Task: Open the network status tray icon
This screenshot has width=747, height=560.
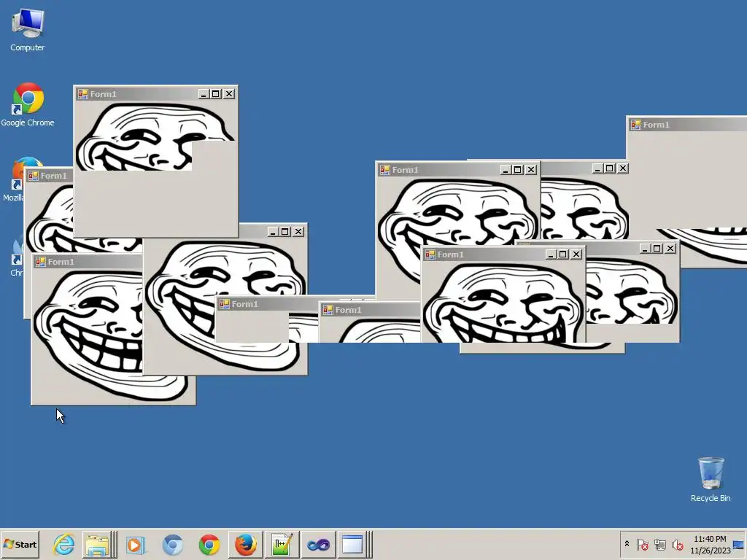Action: click(x=659, y=544)
